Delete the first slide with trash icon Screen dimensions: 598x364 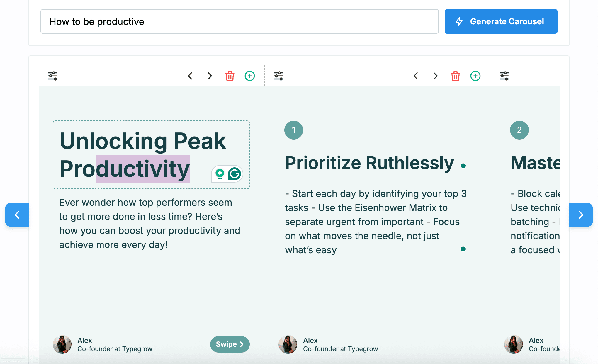(x=230, y=76)
